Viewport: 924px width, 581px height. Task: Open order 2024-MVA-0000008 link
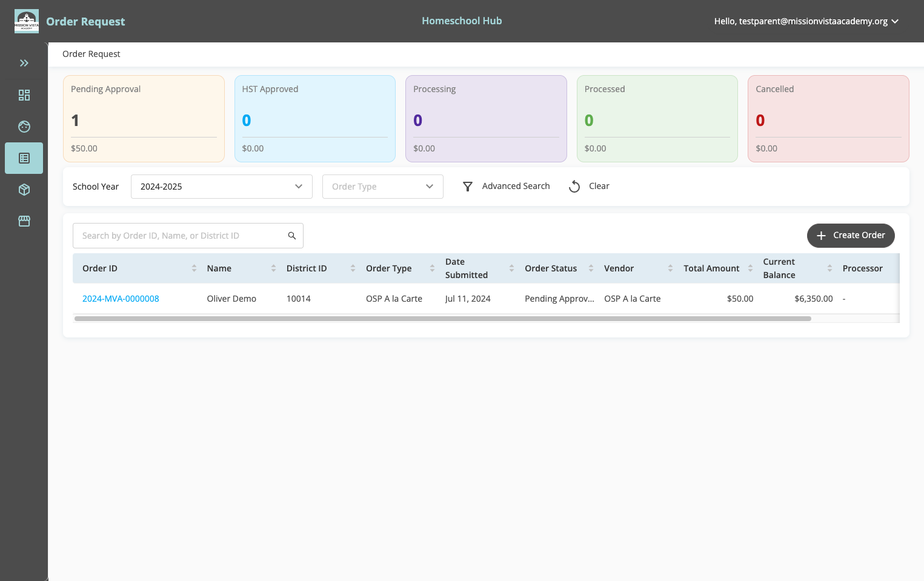tap(121, 299)
